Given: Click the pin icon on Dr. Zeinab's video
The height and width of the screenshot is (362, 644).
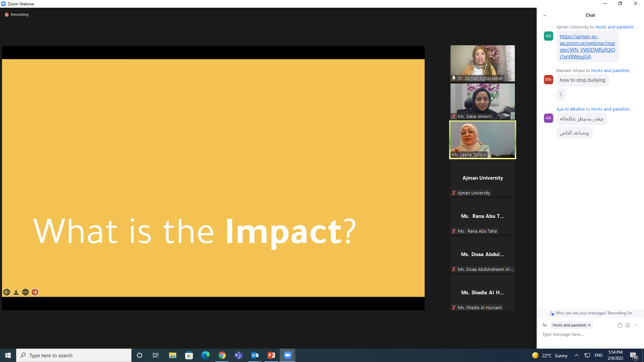Looking at the screenshot, I should pyautogui.click(x=454, y=78).
